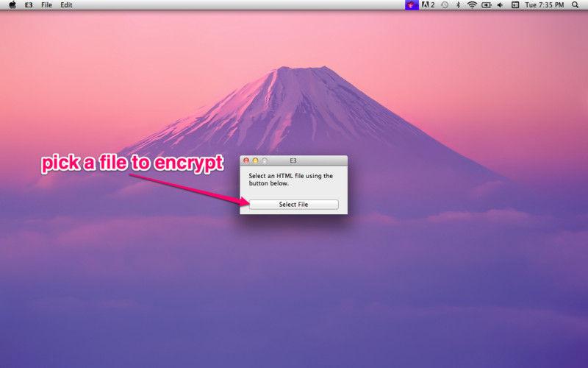Open Spotlight search magnifier
This screenshot has width=588, height=368.
coord(576,5)
